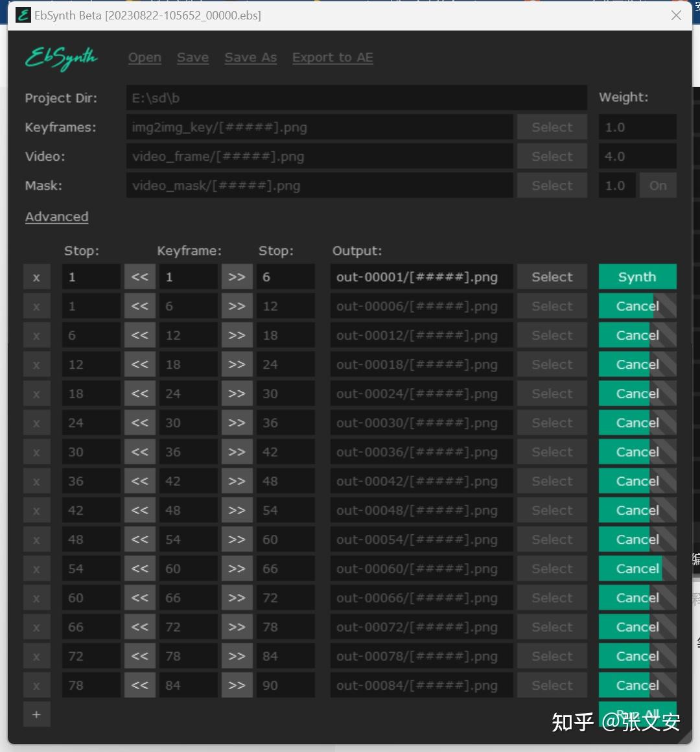The image size is (700, 752).
Task: Select output folder for out-00001 row
Action: pos(552,277)
